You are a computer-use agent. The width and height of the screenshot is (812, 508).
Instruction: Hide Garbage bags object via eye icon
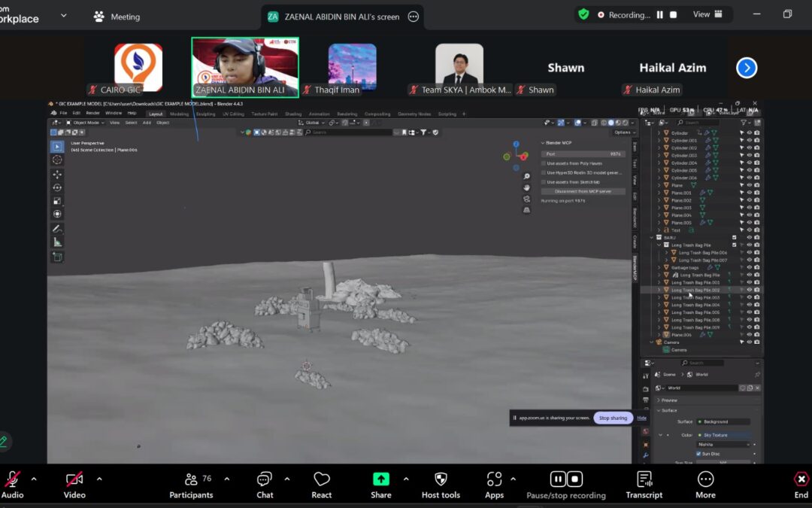(749, 267)
